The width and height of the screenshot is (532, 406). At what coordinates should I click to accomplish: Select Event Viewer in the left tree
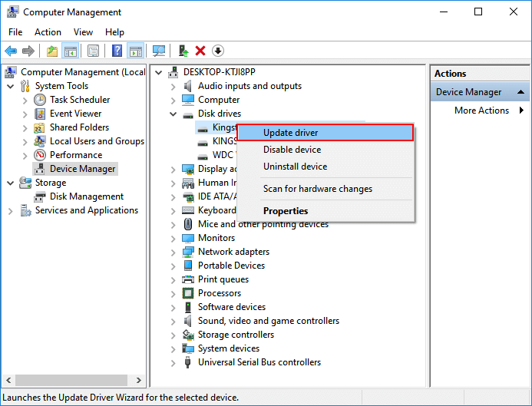(x=75, y=114)
